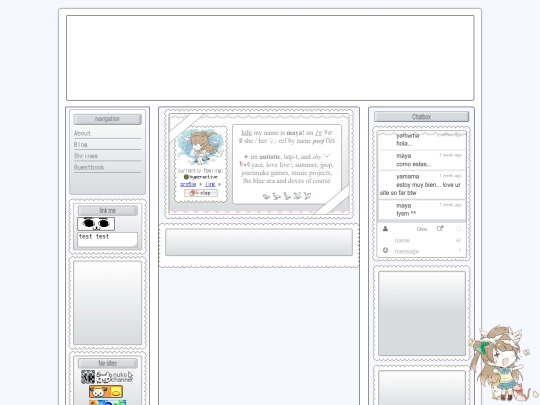Click the Cbox text label in chatbox
Viewport: 540px width, 405px height.
coord(422,229)
